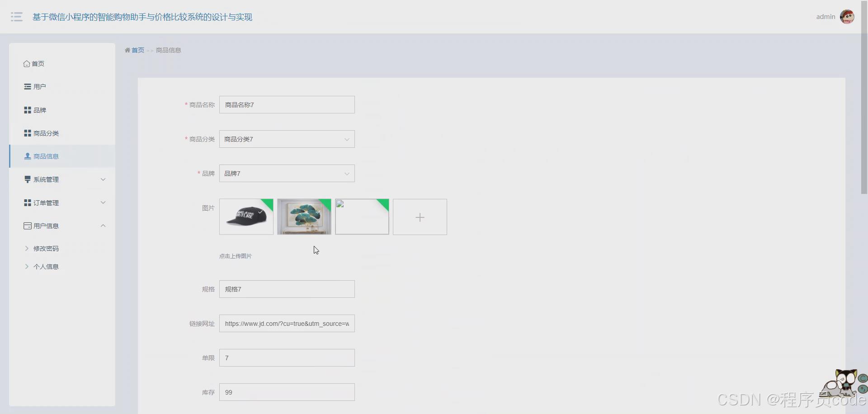This screenshot has height=414, width=868.
Task: Open the 品牌 sidebar item
Action: point(62,110)
